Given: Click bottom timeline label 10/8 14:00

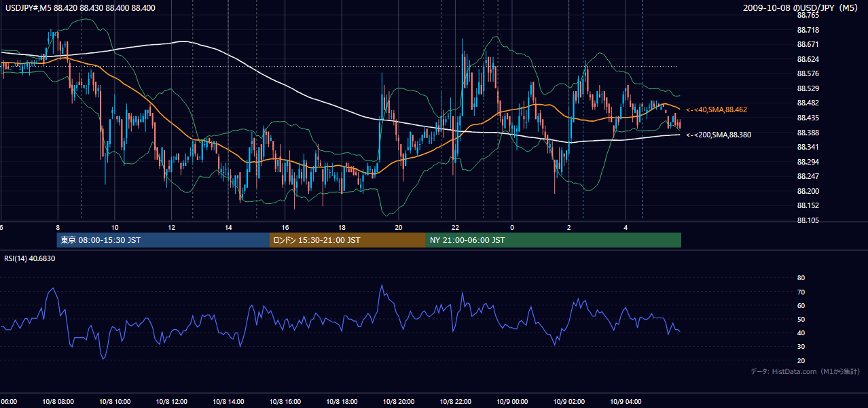Looking at the screenshot, I should (228, 402).
